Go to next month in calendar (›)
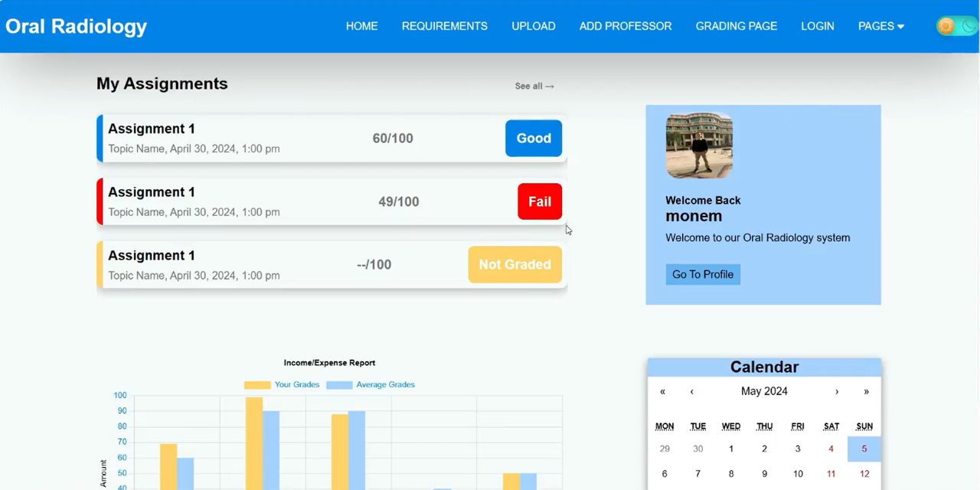980x490 pixels. (837, 391)
